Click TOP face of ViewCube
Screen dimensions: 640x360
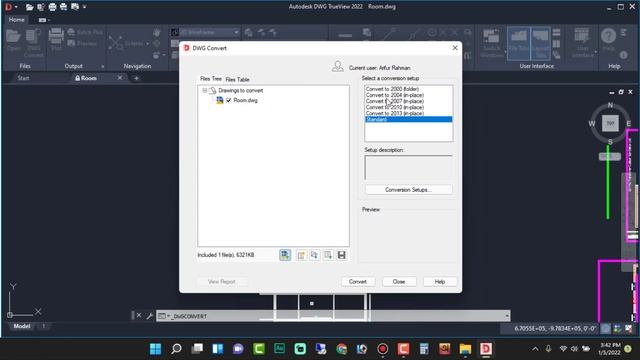610,123
